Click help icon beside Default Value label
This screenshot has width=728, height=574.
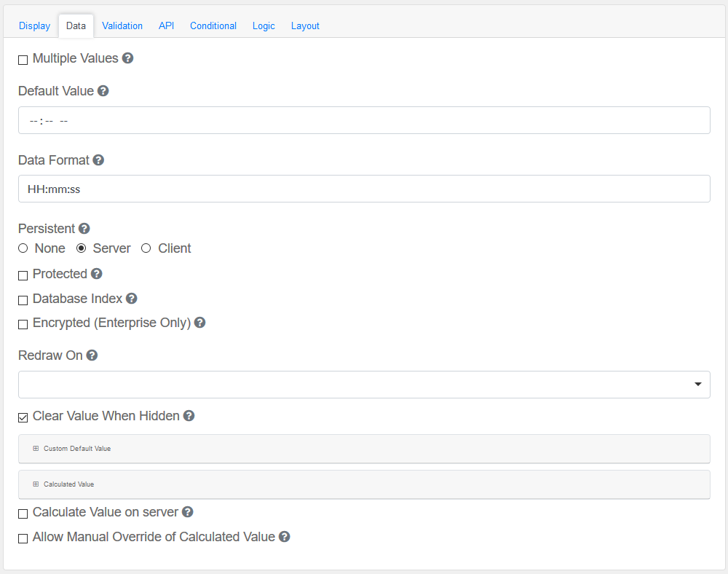[103, 91]
